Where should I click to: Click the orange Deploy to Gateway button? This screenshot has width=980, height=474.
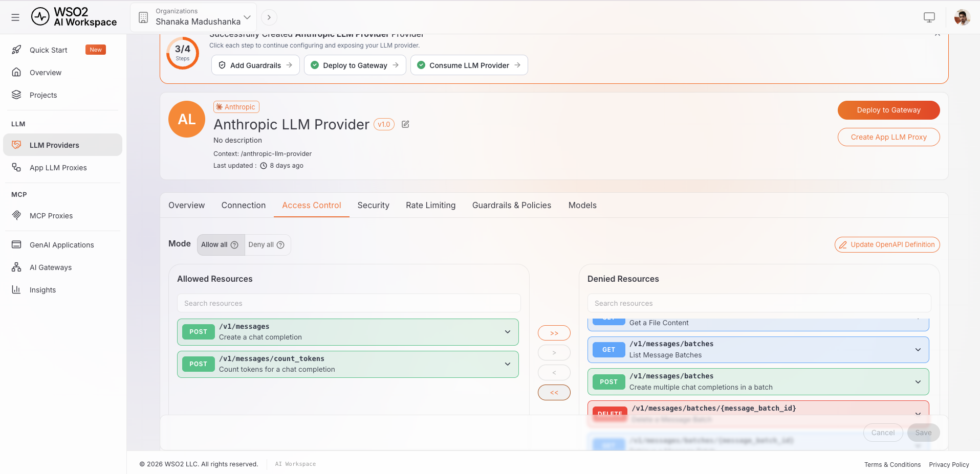888,110
